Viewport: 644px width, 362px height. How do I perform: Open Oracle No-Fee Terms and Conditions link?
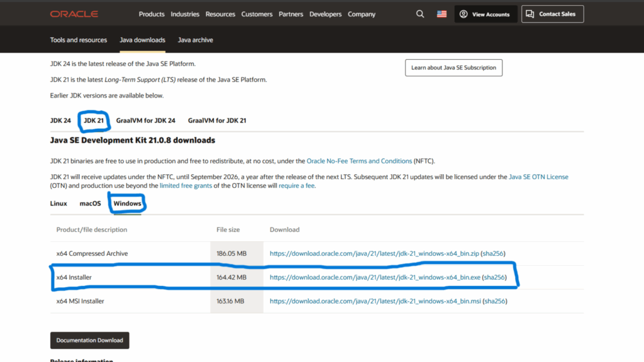point(359,161)
